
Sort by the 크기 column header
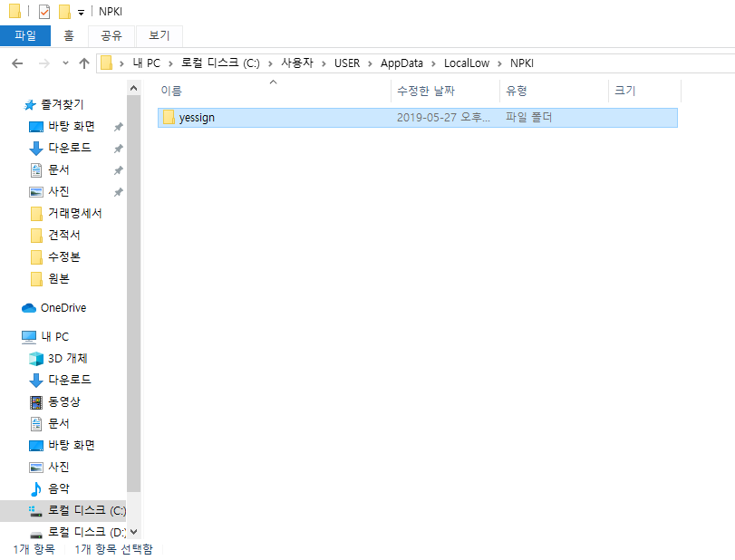pyautogui.click(x=644, y=91)
